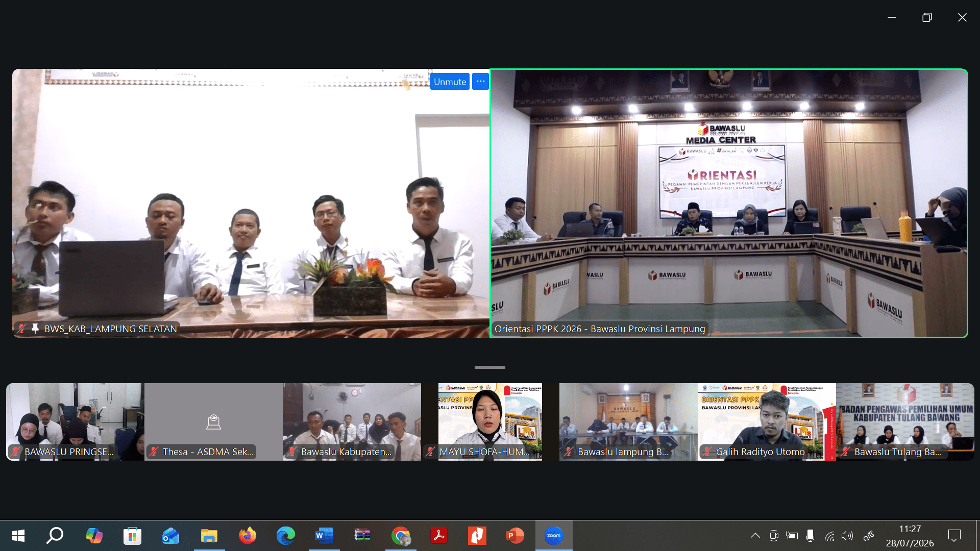980x551 pixels.
Task: Open the three-dots options on pinned video
Action: pos(480,82)
